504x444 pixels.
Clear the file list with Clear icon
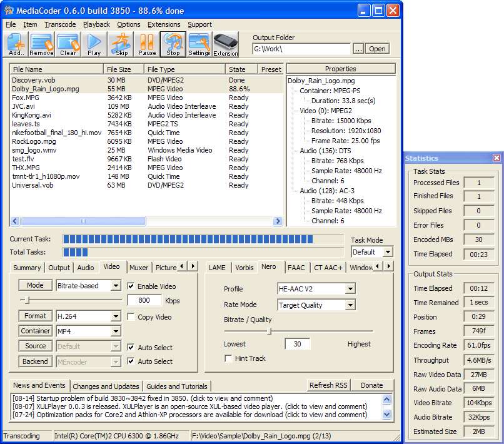coord(68,44)
